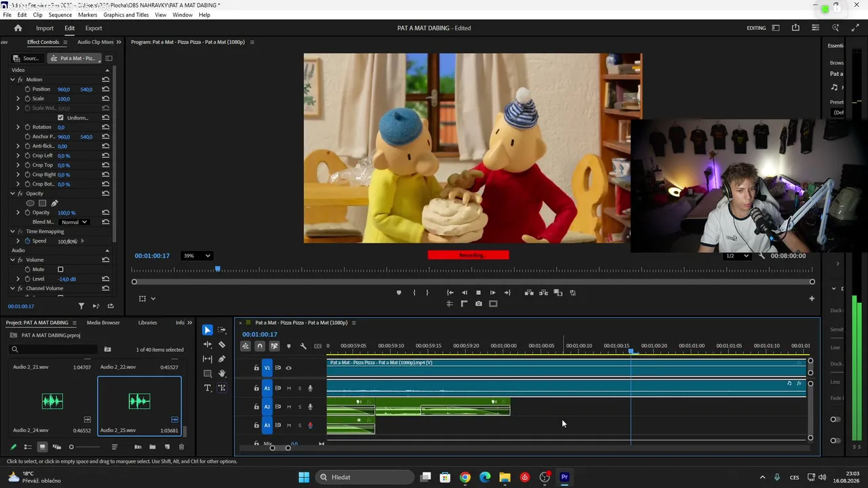The height and width of the screenshot is (488, 868).
Task: Select the Ripple Edit tool
Action: tap(208, 344)
